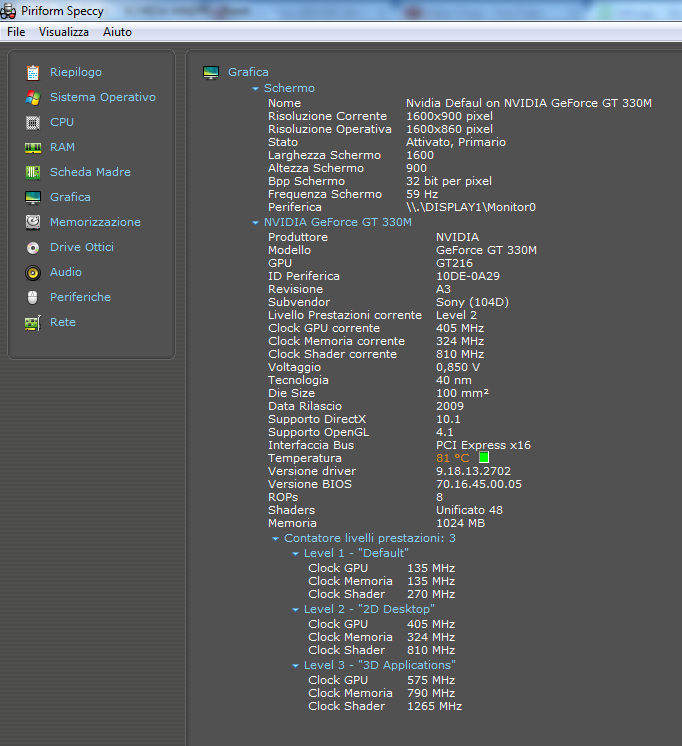Click the Sony (104D) subvendor value
This screenshot has width=682, height=746.
click(x=473, y=303)
